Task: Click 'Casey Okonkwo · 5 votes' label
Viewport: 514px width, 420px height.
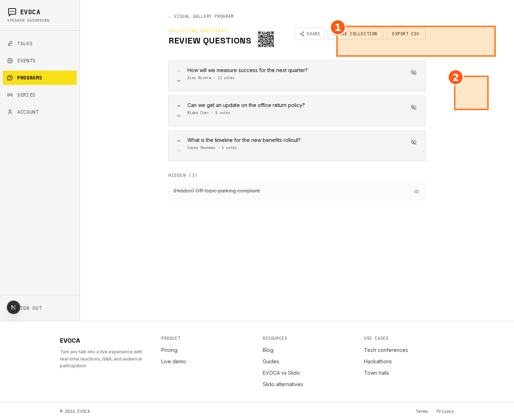Action: click(212, 148)
